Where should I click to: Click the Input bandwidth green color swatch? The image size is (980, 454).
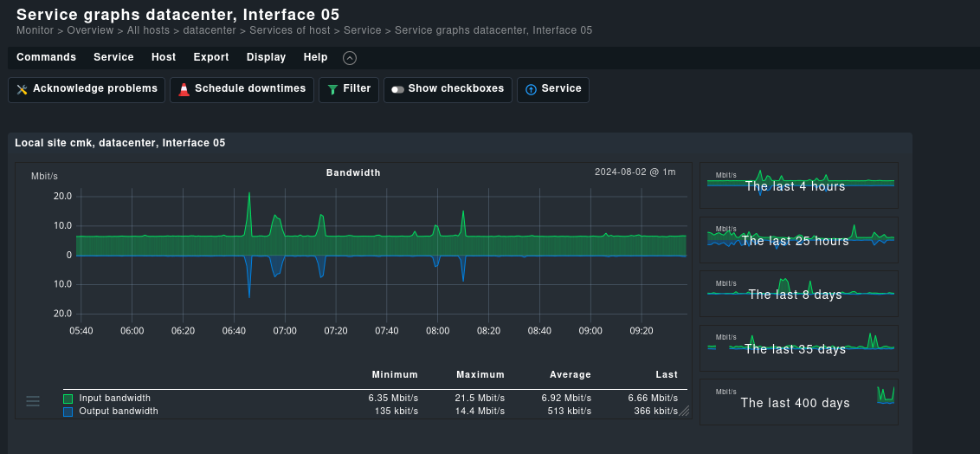68,399
